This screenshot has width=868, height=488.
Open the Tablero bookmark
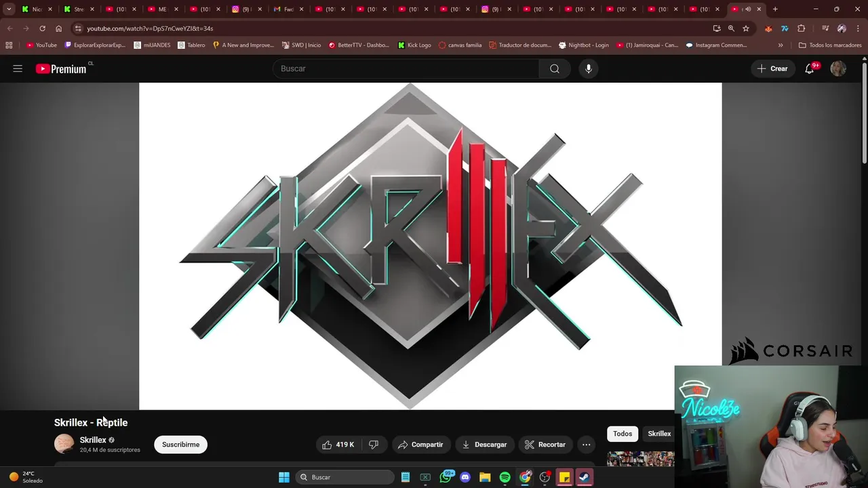(191, 45)
